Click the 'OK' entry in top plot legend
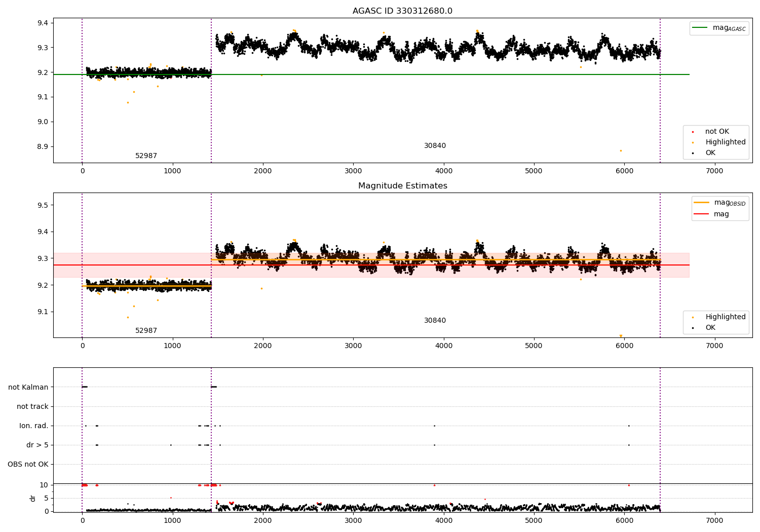 tap(710, 153)
